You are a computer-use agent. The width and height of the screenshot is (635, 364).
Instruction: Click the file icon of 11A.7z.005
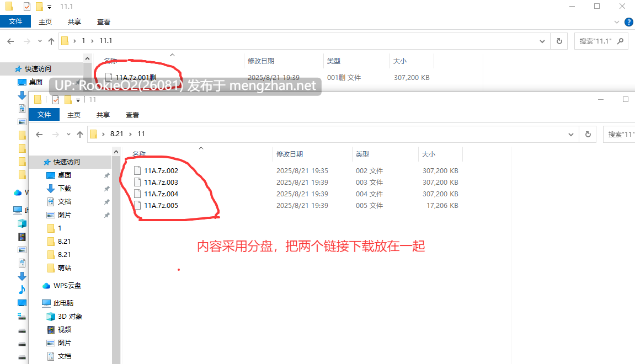click(137, 205)
